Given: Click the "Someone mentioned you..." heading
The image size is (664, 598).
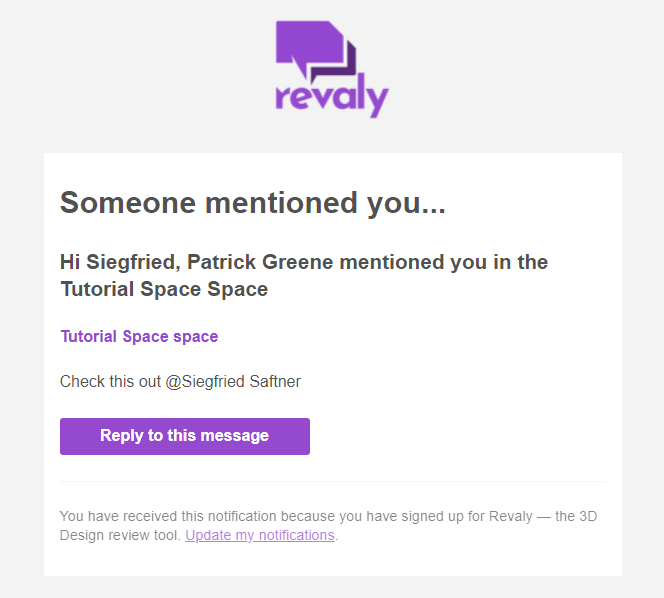Looking at the screenshot, I should pyautogui.click(x=252, y=202).
